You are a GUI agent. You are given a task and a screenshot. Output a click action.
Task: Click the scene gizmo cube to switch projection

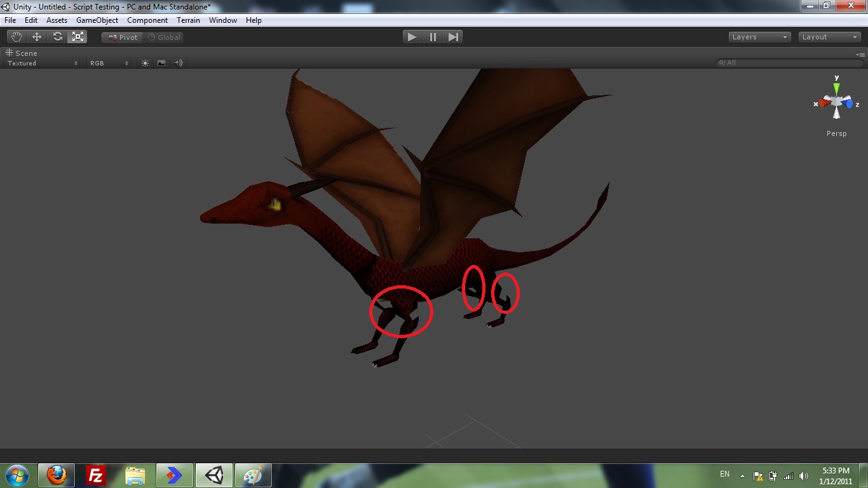click(837, 102)
